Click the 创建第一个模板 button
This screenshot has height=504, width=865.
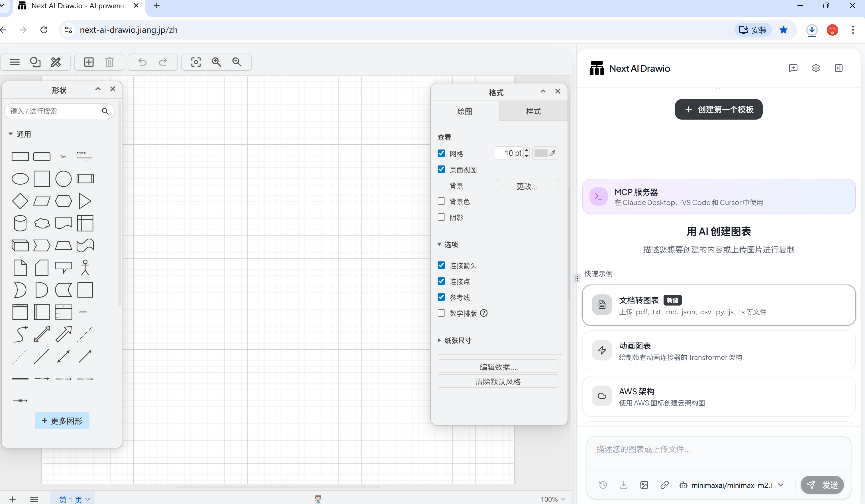tap(719, 109)
